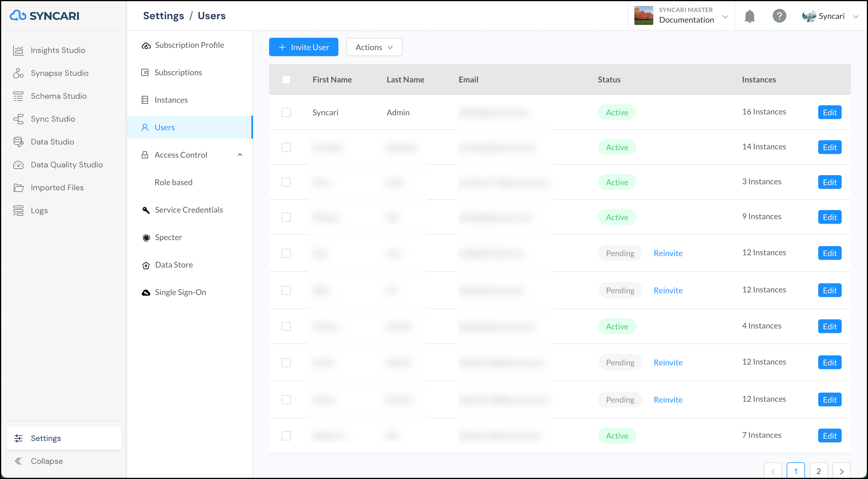Click the Service Credentials key icon
The width and height of the screenshot is (868, 479).
click(x=146, y=210)
